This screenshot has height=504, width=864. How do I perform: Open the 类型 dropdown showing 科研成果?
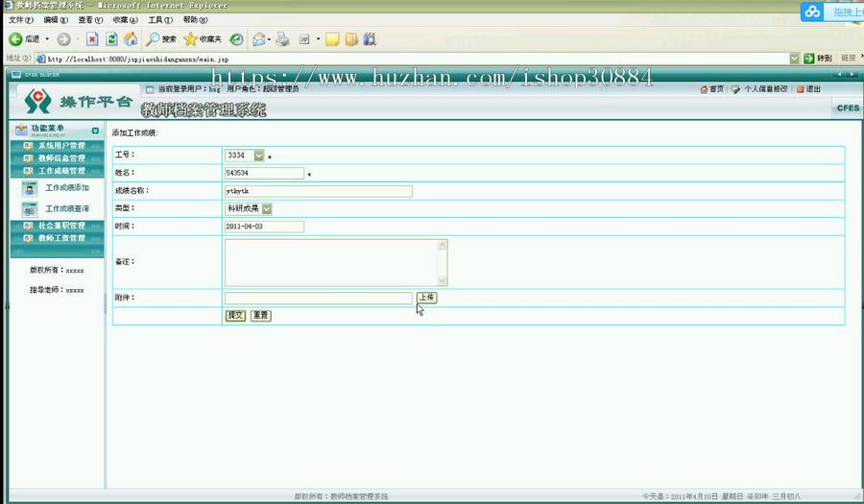click(267, 208)
